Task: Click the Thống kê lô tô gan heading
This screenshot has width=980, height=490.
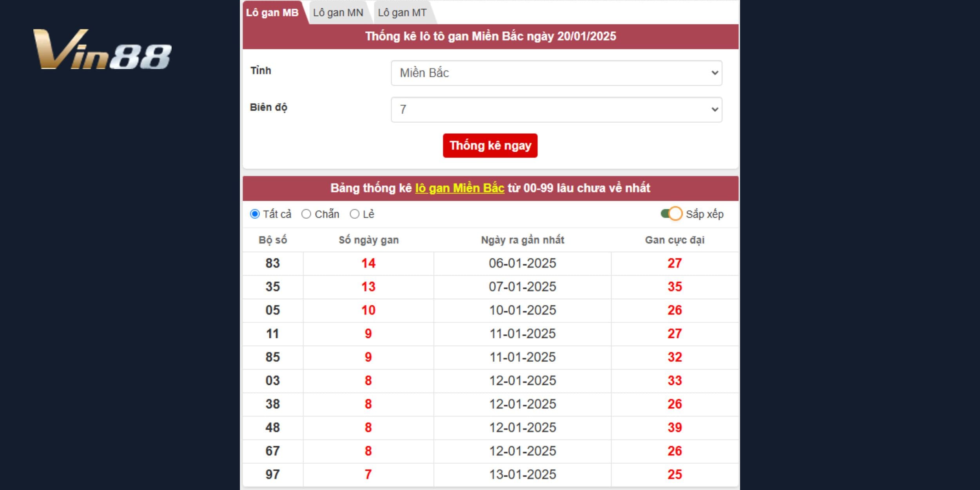Action: pos(490,36)
